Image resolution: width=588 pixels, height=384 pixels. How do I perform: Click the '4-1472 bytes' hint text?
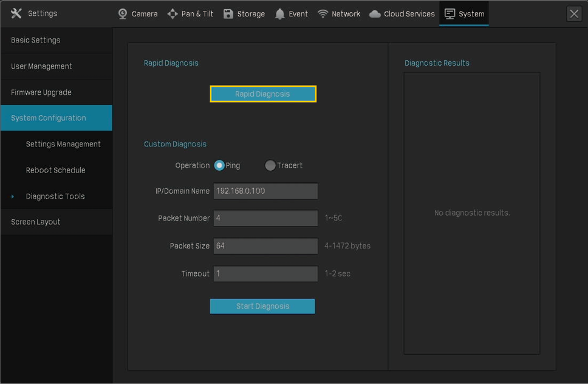(x=347, y=246)
